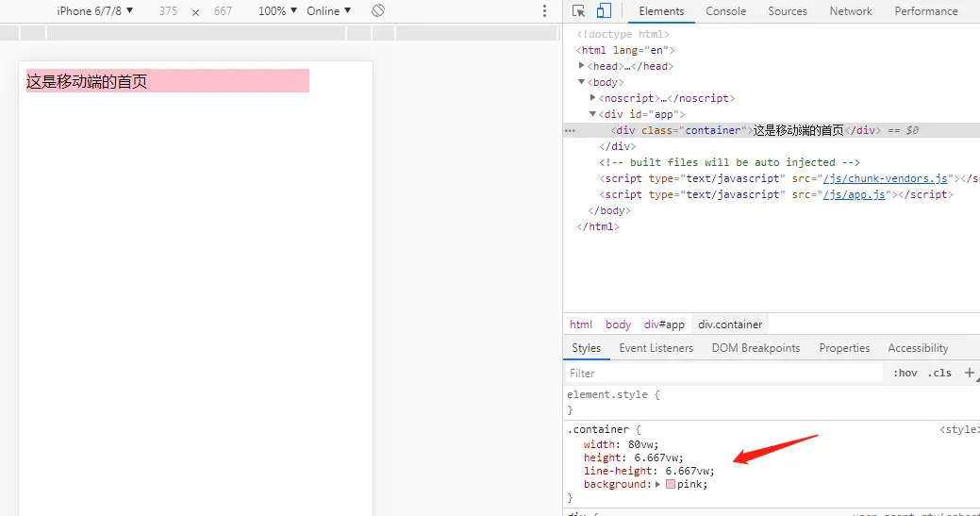Screen dimensions: 980x516
Task: Select the built files comment row
Action: coord(729,162)
